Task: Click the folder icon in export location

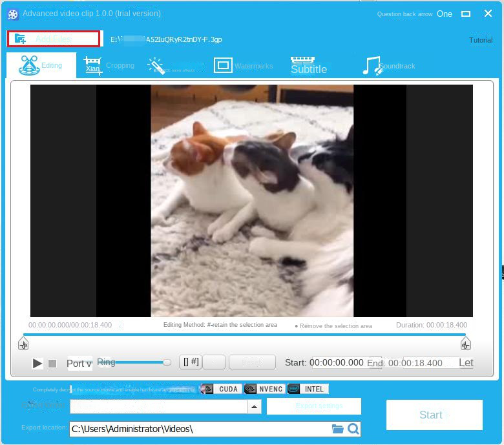Action: click(337, 429)
